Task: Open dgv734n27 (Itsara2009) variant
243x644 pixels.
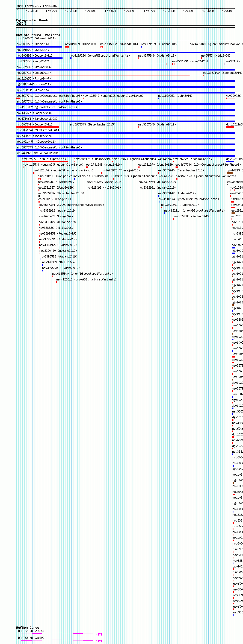Action: (34, 136)
